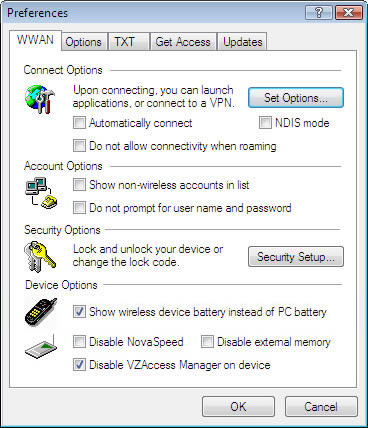Viewport: 368px width, 428px height.
Task: Uncheck Disable VZAccess Manager on device
Action: pyautogui.click(x=79, y=365)
